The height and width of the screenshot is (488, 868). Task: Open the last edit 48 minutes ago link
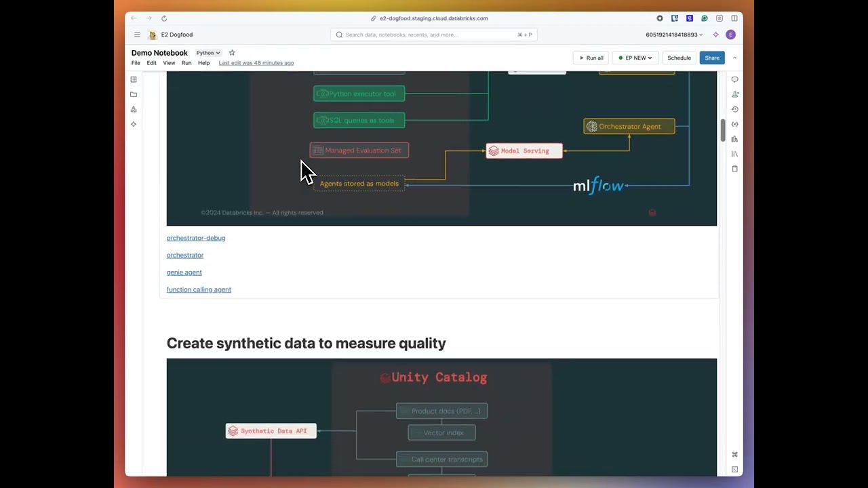pos(256,63)
